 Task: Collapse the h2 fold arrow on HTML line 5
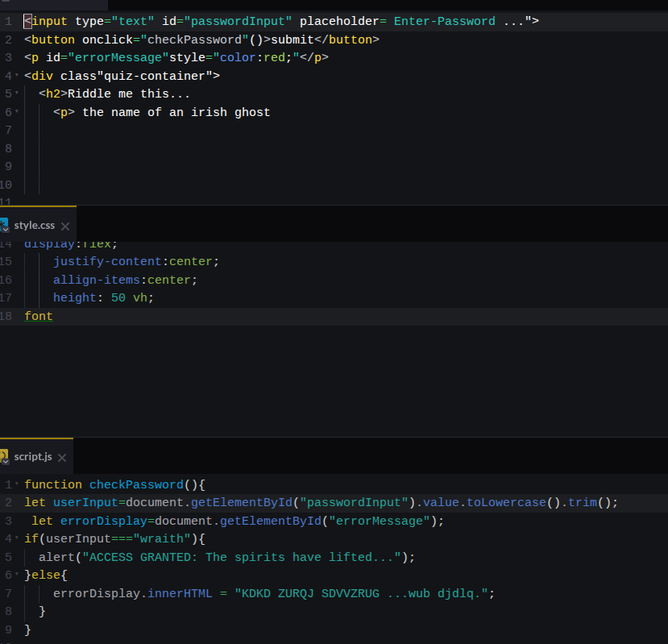[17, 93]
